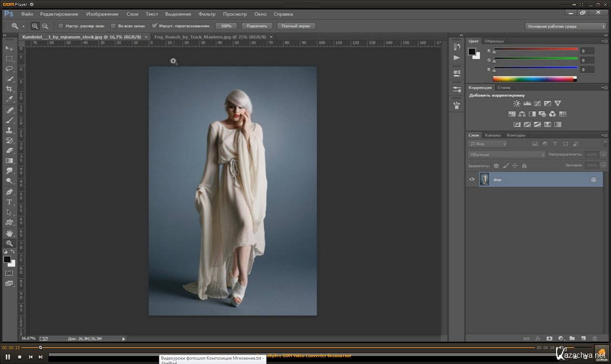Select the Crop tool

point(9,89)
